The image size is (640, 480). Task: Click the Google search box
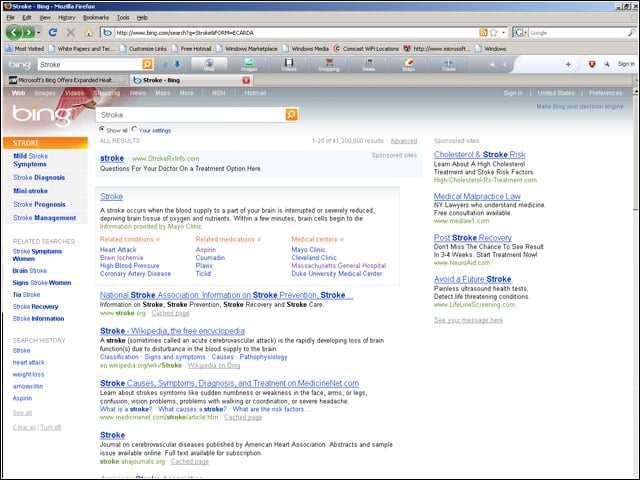pyautogui.click(x=577, y=33)
